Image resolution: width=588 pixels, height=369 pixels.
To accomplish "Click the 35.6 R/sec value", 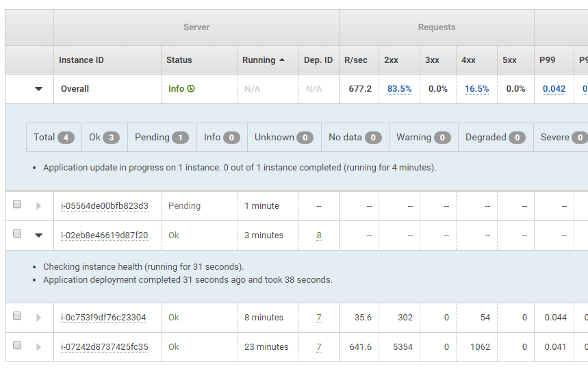I will pyautogui.click(x=363, y=318).
